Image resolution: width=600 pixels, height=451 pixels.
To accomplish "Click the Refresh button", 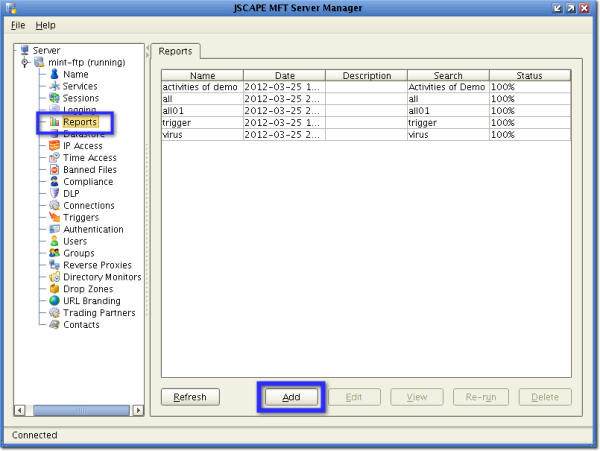I will coord(190,397).
